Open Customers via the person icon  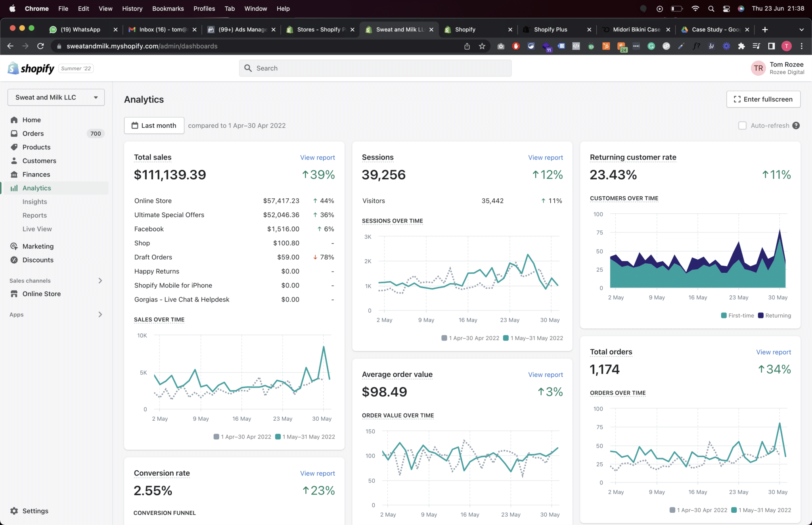pyautogui.click(x=14, y=161)
